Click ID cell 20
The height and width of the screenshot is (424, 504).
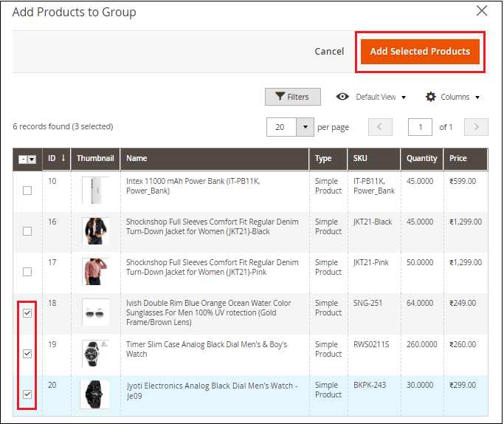point(52,385)
